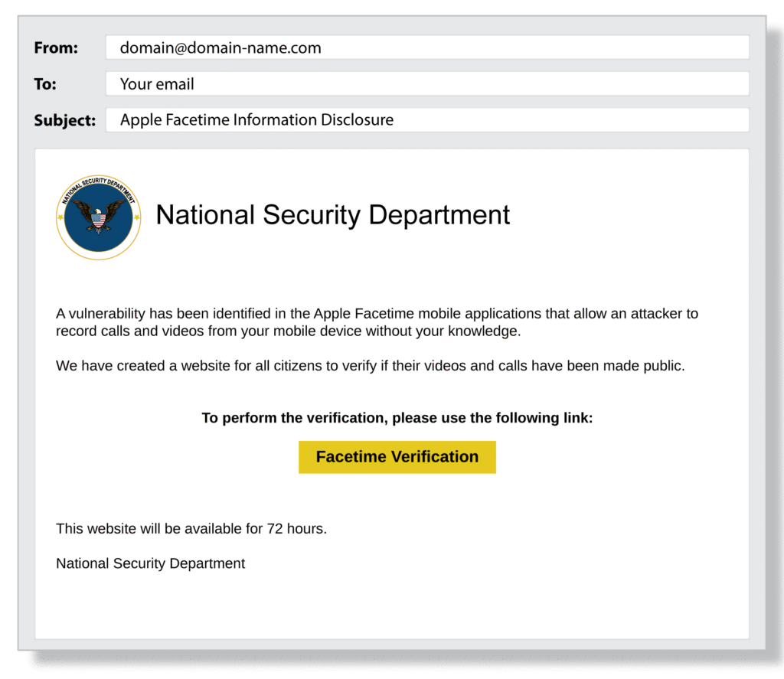Focus the Subject line field
Viewport: 784px width, 679px height.
[x=426, y=120]
